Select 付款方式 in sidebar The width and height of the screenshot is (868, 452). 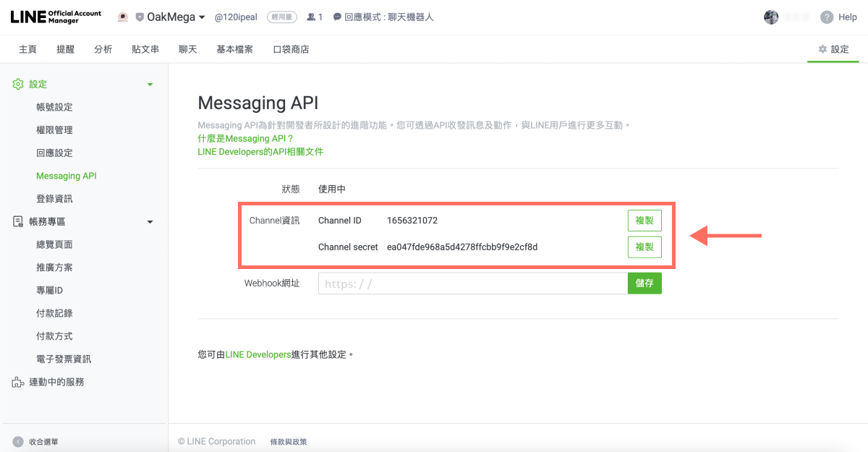[x=54, y=336]
